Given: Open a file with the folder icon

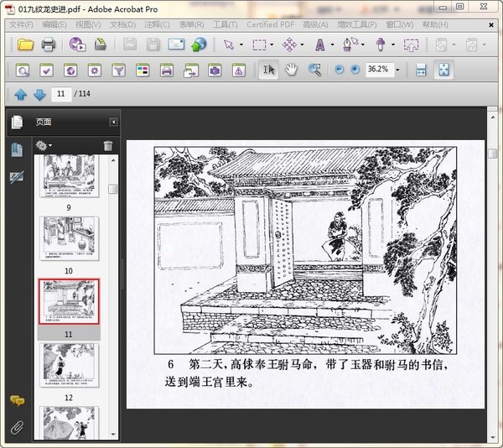Looking at the screenshot, I should click(x=25, y=44).
